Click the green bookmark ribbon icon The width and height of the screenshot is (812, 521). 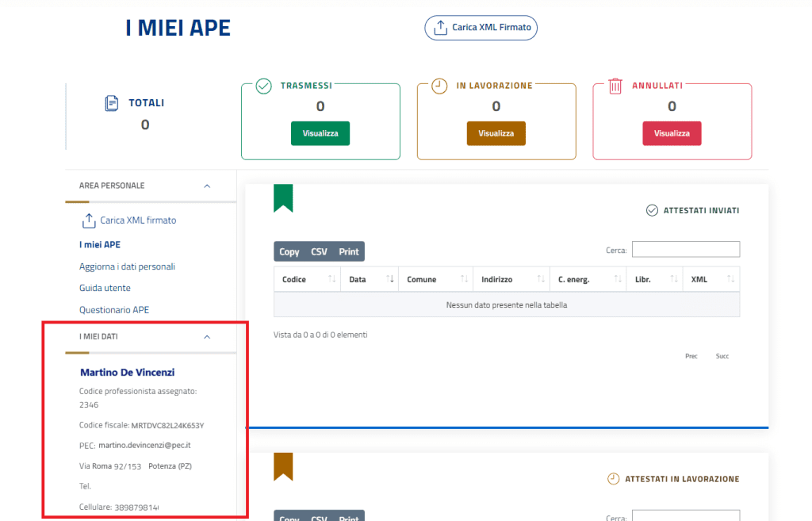tap(283, 198)
